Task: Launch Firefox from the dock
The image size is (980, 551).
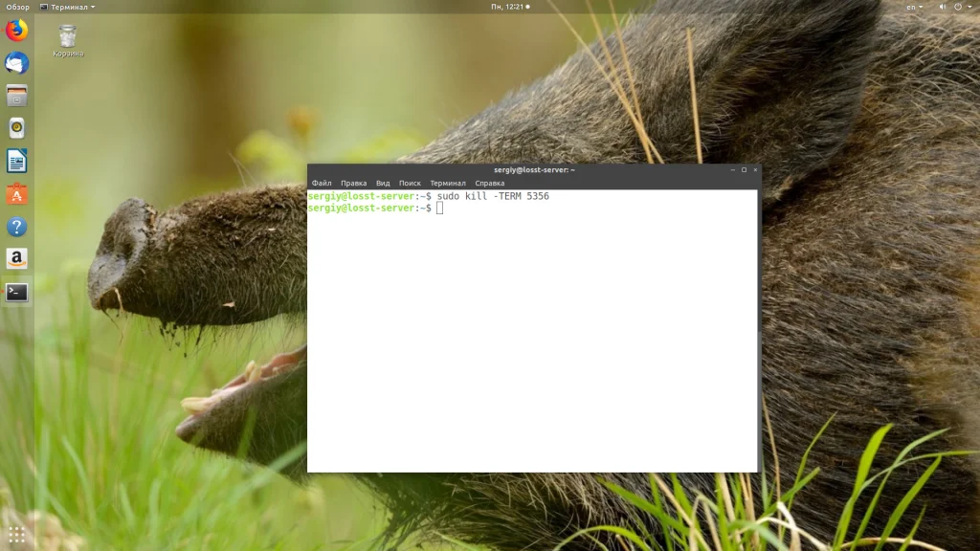Action: click(x=17, y=31)
